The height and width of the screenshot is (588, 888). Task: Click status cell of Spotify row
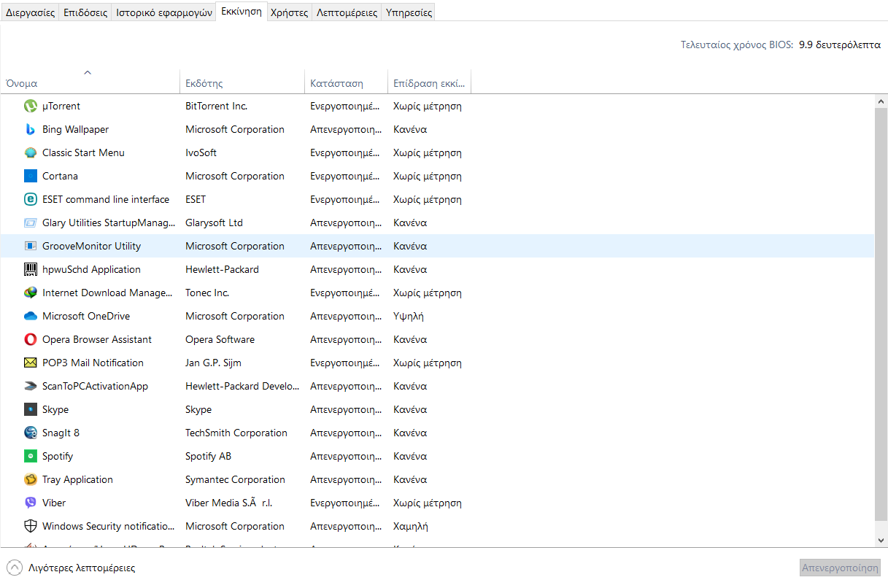(x=346, y=456)
